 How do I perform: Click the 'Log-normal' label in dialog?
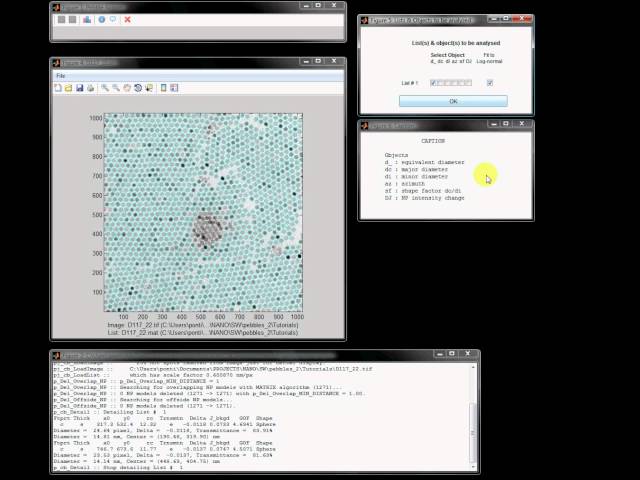pyautogui.click(x=489, y=61)
